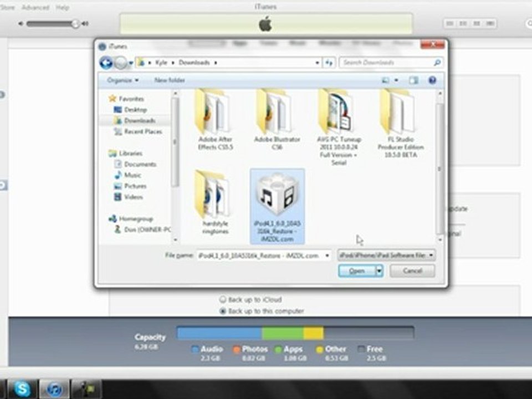Switch to iTunes taskbar icon
Screen dimensions: 532x399
coord(54,389)
